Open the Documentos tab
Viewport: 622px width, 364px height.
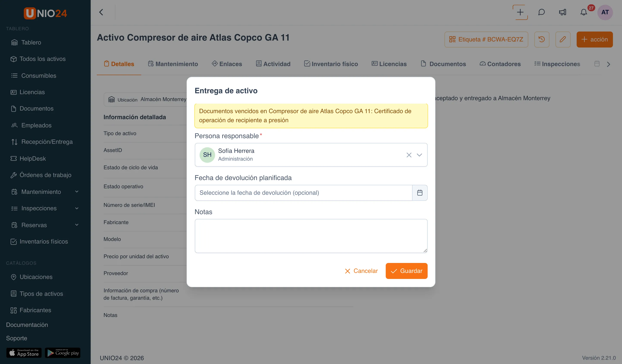pyautogui.click(x=443, y=64)
